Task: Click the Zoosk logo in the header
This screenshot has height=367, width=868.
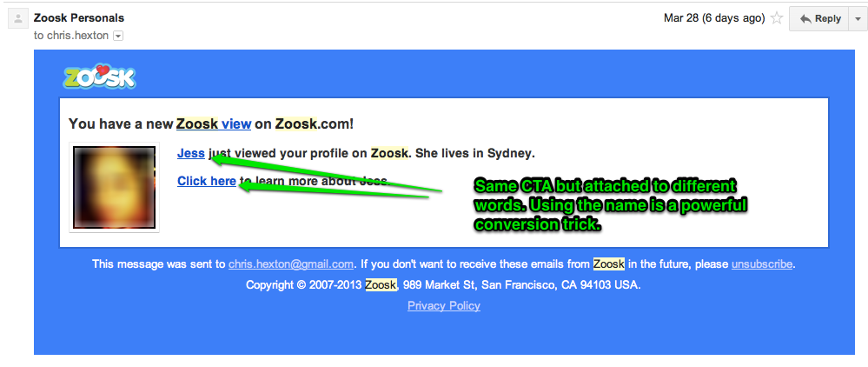Action: pos(99,77)
